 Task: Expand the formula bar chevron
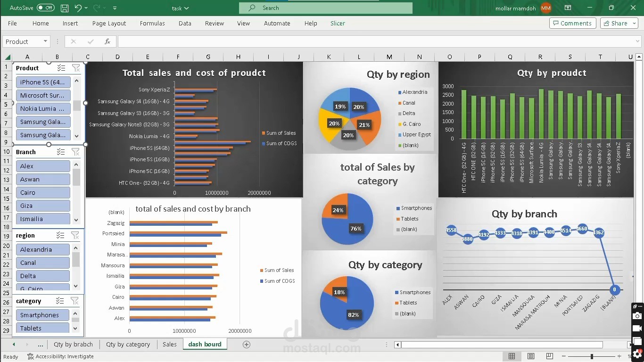637,41
